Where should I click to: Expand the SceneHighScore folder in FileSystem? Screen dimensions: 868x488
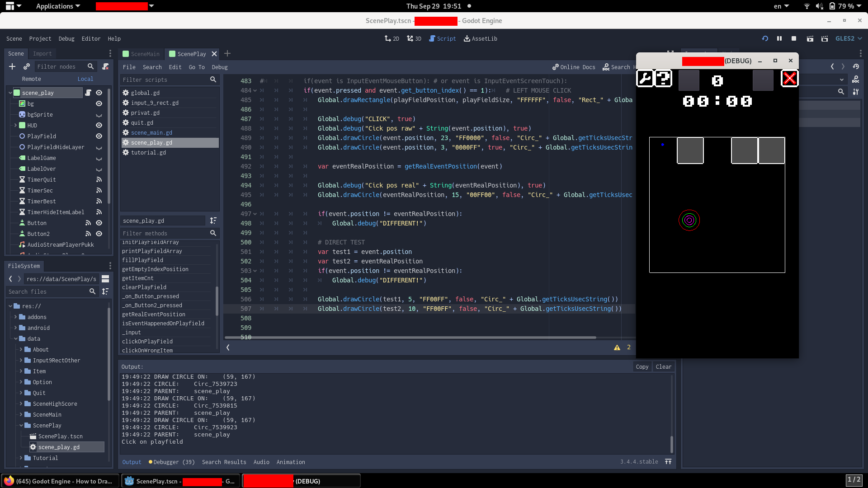point(21,404)
